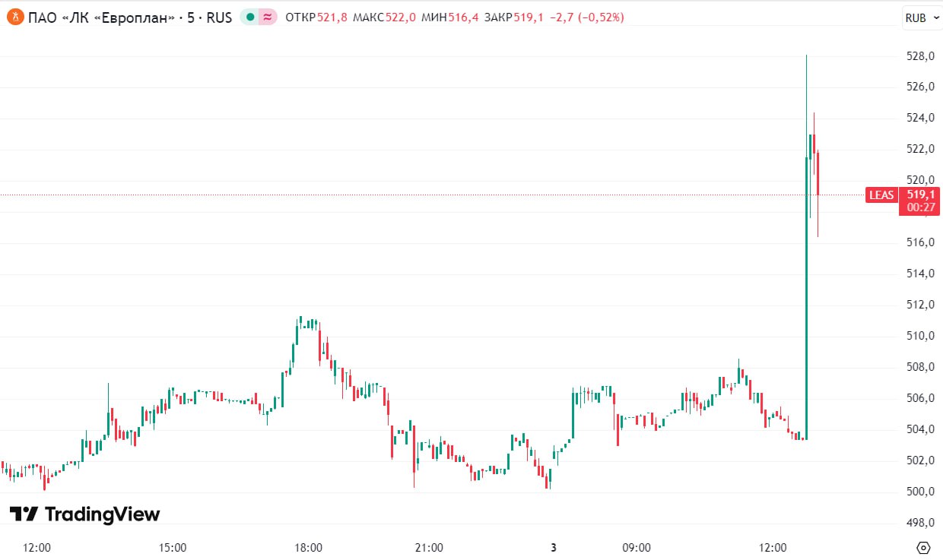Click the ЗАКР close value 519,1
943x560 pixels.
tap(529, 17)
